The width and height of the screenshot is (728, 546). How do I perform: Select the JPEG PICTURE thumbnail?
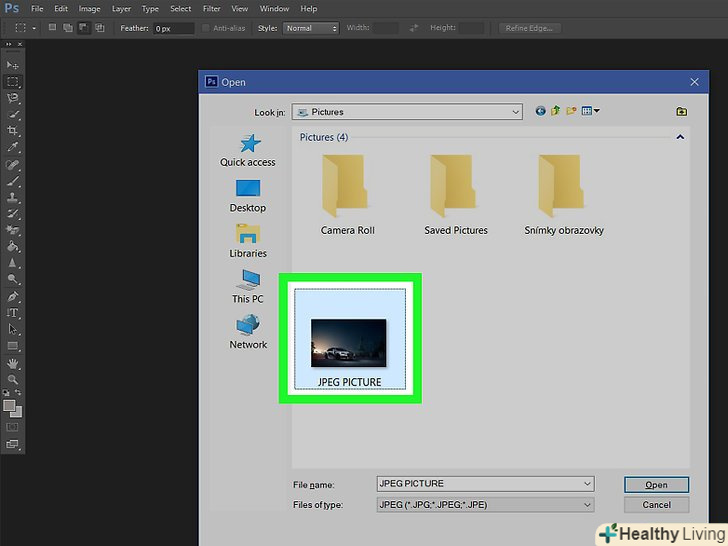coord(349,340)
